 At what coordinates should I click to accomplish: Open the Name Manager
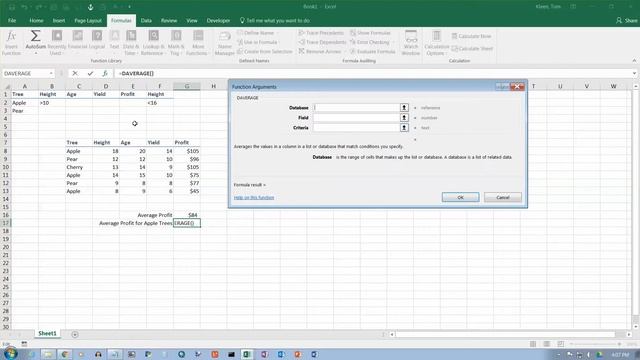224,42
